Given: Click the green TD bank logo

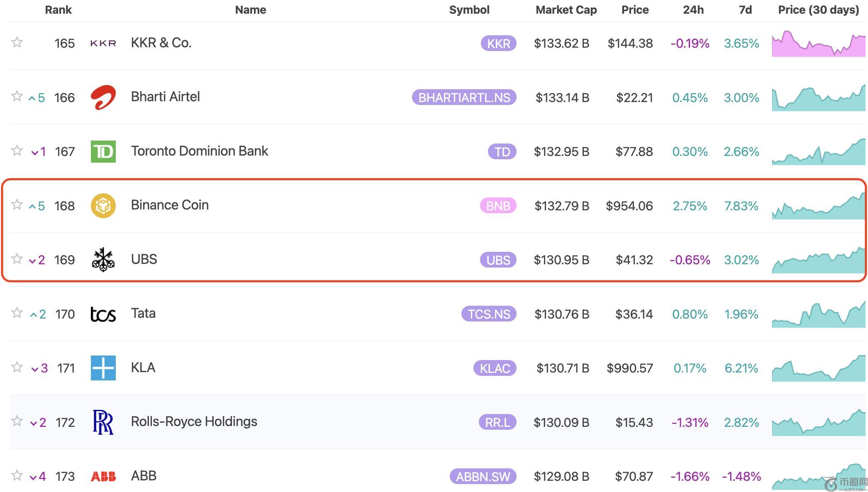Looking at the screenshot, I should [x=103, y=151].
